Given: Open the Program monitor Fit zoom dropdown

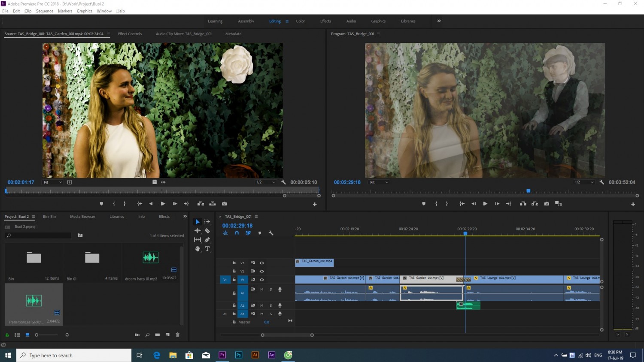Looking at the screenshot, I should (379, 182).
